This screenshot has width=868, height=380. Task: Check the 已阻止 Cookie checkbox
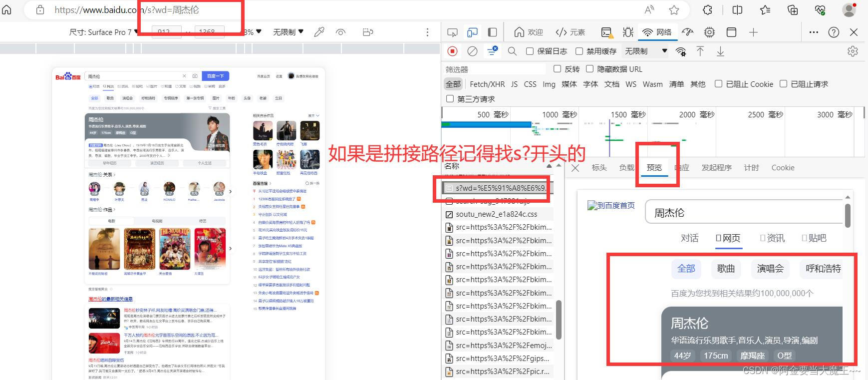point(718,84)
